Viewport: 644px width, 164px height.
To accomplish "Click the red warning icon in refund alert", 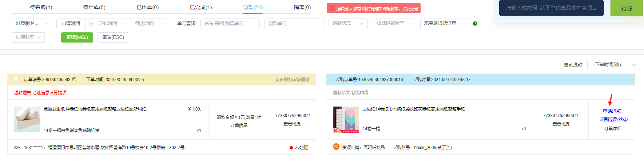I will [332, 8].
